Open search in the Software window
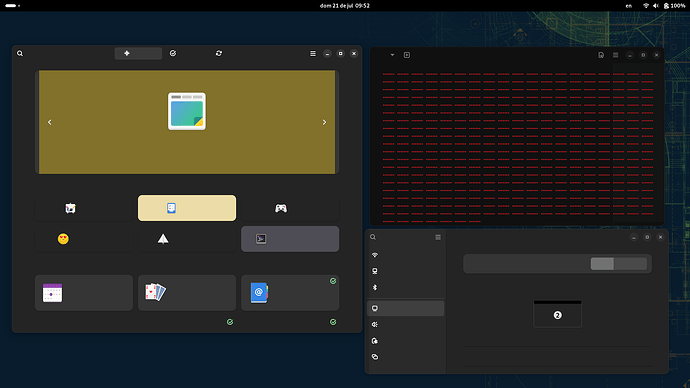The image size is (690, 388). pos(20,53)
